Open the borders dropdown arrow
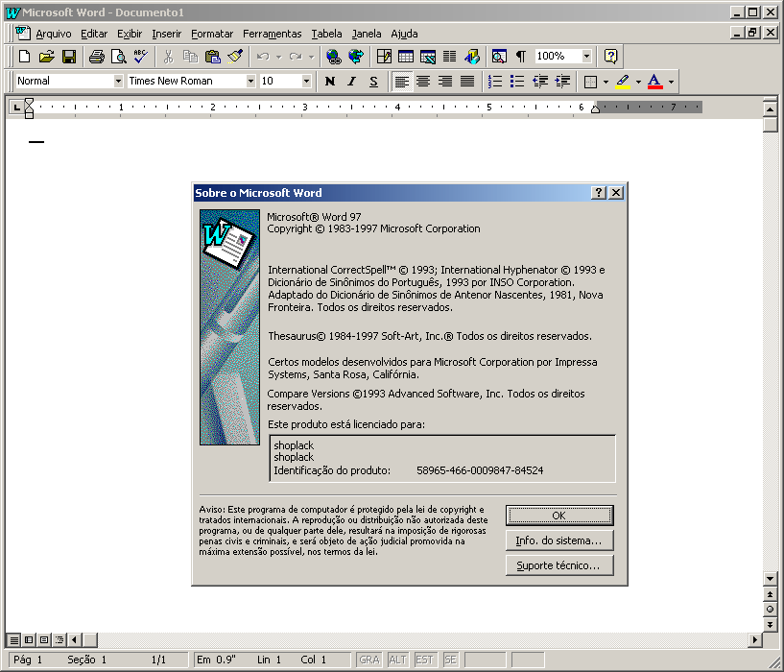This screenshot has width=784, height=672. click(606, 81)
